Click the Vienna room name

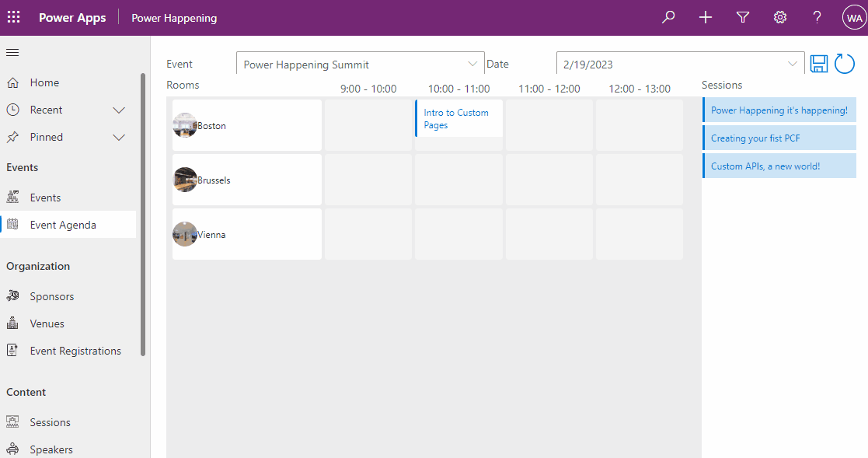tap(211, 234)
